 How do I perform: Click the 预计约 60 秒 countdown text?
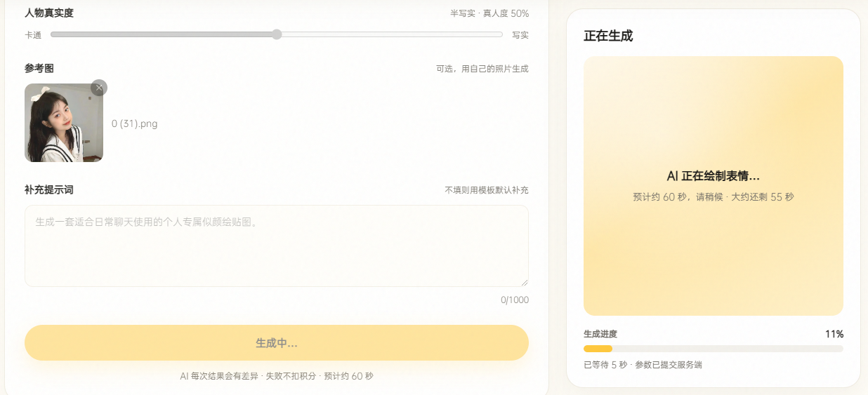(x=714, y=197)
